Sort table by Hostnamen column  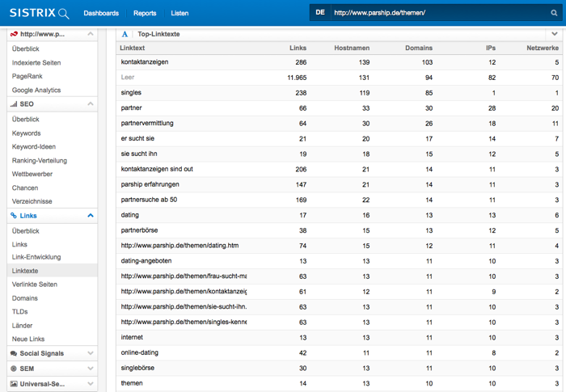click(x=351, y=48)
